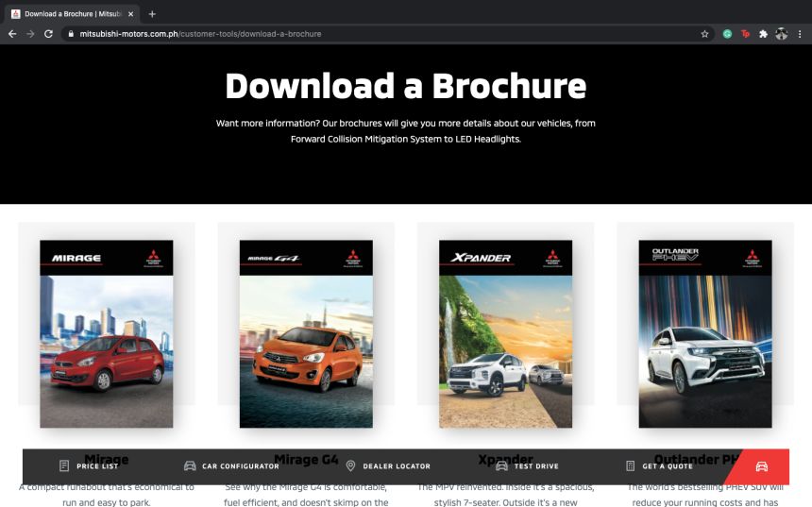Click the Car Configurator car icon
Screen dimensions: 812x507
(190, 466)
